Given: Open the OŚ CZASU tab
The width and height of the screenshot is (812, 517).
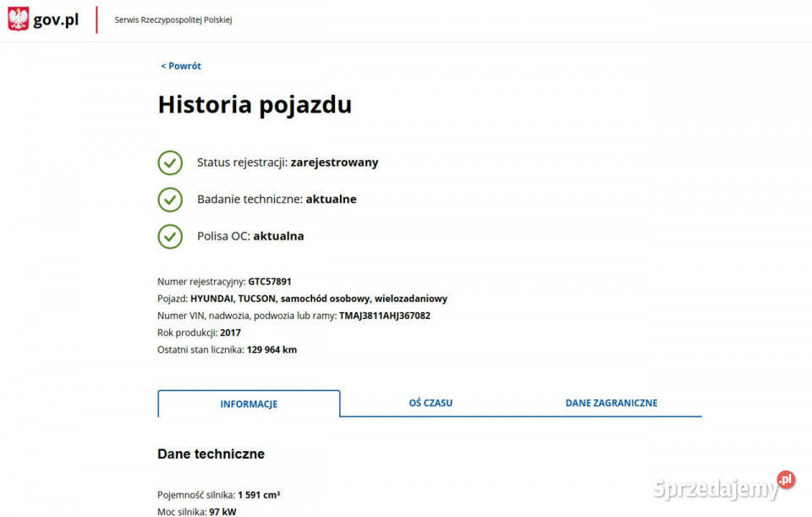Looking at the screenshot, I should (431, 403).
